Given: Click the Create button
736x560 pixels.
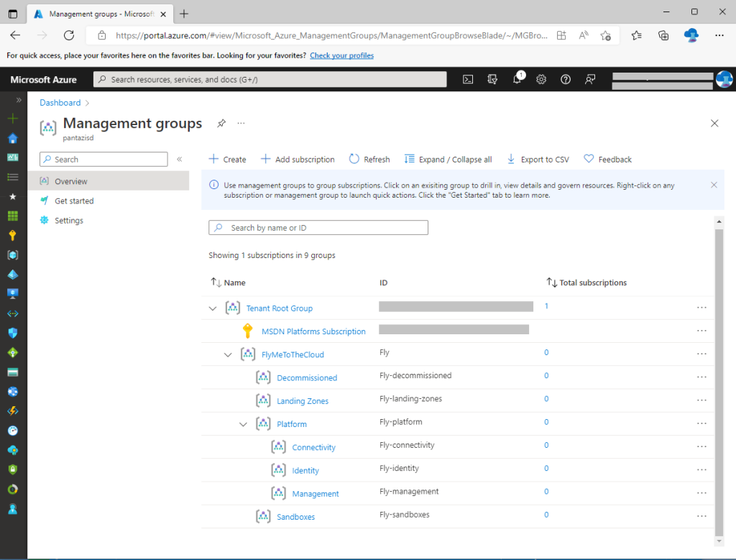Looking at the screenshot, I should [x=227, y=159].
